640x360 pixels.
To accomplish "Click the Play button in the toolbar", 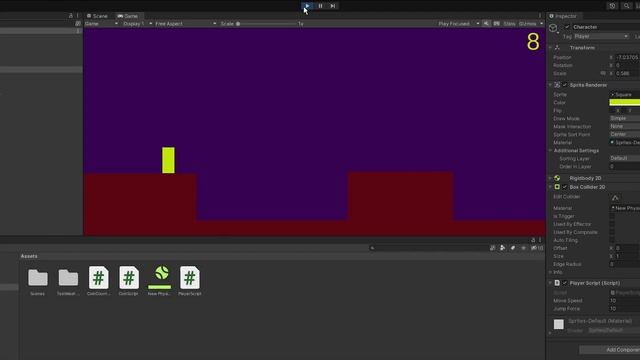I will coord(307,6).
